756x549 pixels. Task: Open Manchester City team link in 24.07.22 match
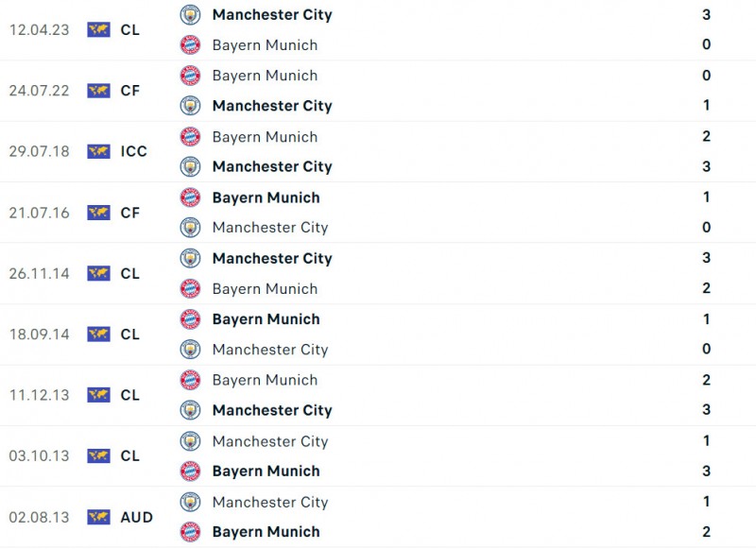pyautogui.click(x=272, y=106)
